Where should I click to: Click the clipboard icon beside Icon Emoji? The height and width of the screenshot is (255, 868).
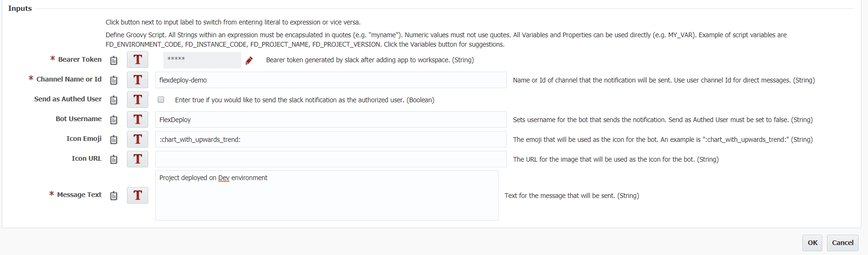[114, 140]
